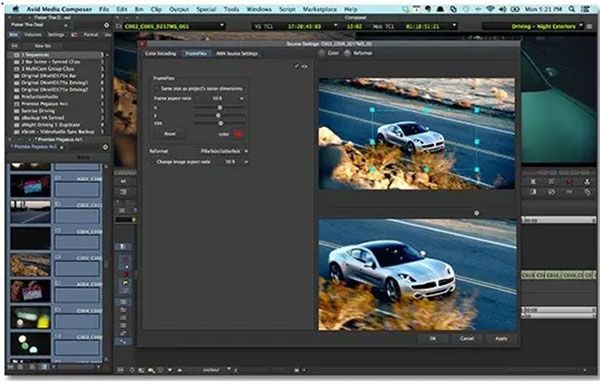Image resolution: width=600 pixels, height=381 pixels.
Task: Switch to the FrameFlex tab
Action: [196, 54]
